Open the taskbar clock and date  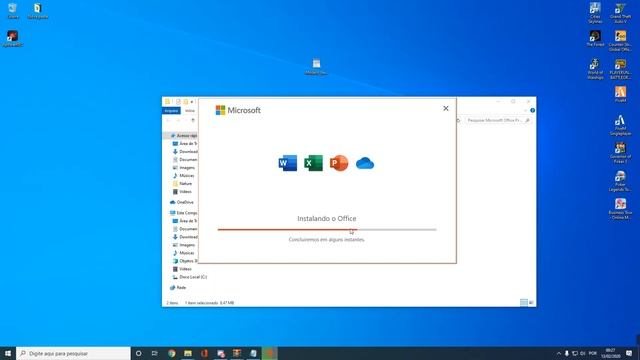(x=611, y=353)
